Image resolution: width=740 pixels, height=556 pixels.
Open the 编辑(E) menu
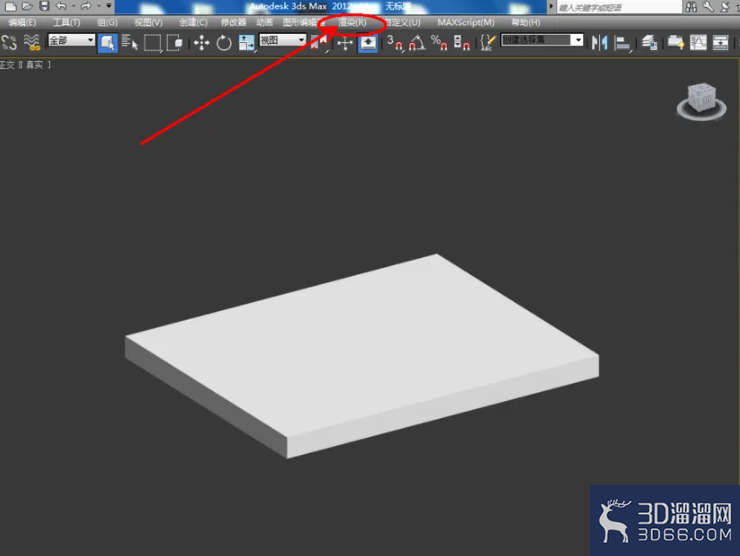pyautogui.click(x=22, y=22)
